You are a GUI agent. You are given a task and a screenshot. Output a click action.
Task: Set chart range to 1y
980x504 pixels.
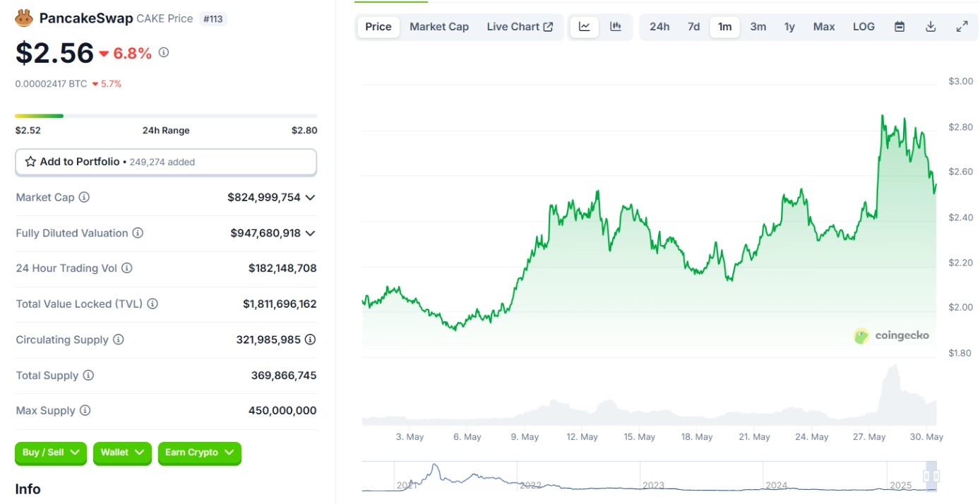(x=789, y=27)
